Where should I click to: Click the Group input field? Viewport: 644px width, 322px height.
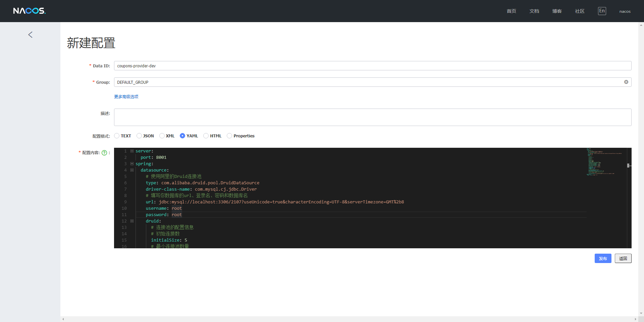[x=373, y=82]
